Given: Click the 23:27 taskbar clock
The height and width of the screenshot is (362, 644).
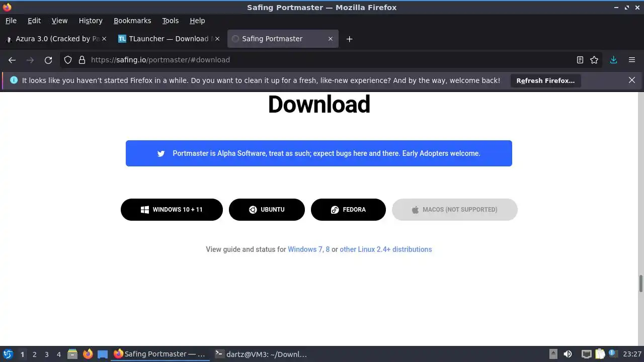Looking at the screenshot, I should [632, 354].
